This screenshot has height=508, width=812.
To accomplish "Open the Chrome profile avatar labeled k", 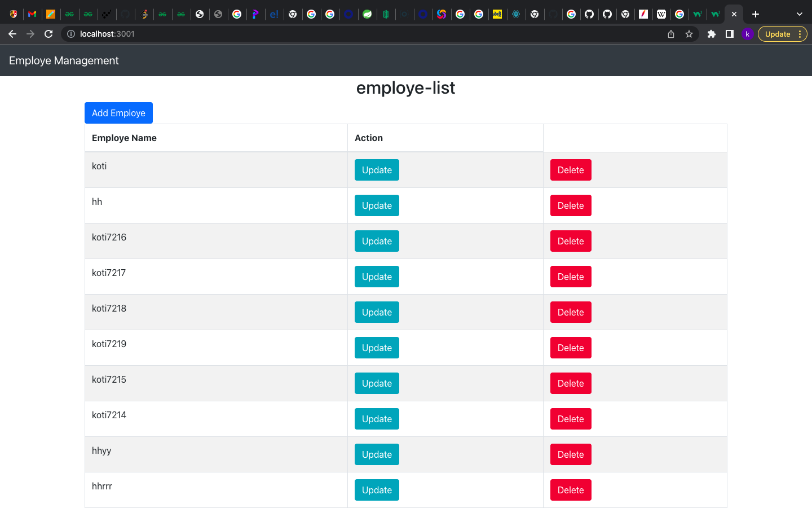I will pyautogui.click(x=748, y=34).
